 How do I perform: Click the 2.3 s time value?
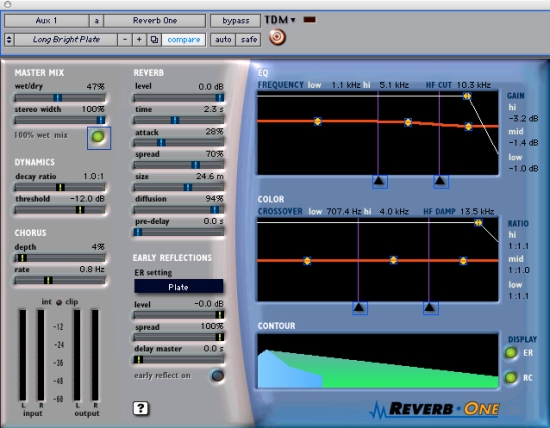point(213,109)
